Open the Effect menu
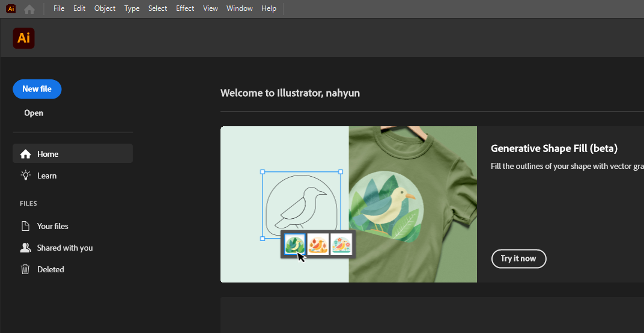 click(185, 8)
